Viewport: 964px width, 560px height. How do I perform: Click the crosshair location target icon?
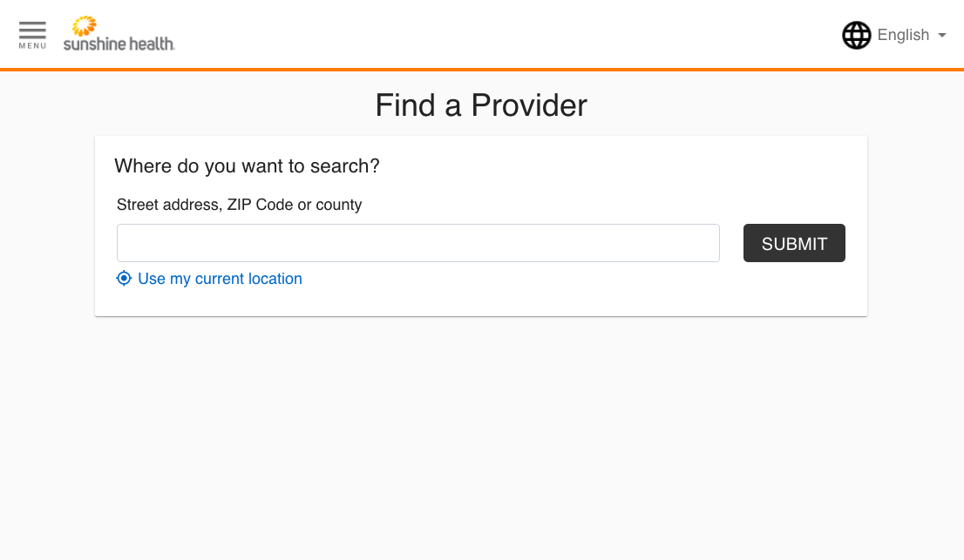coord(124,278)
